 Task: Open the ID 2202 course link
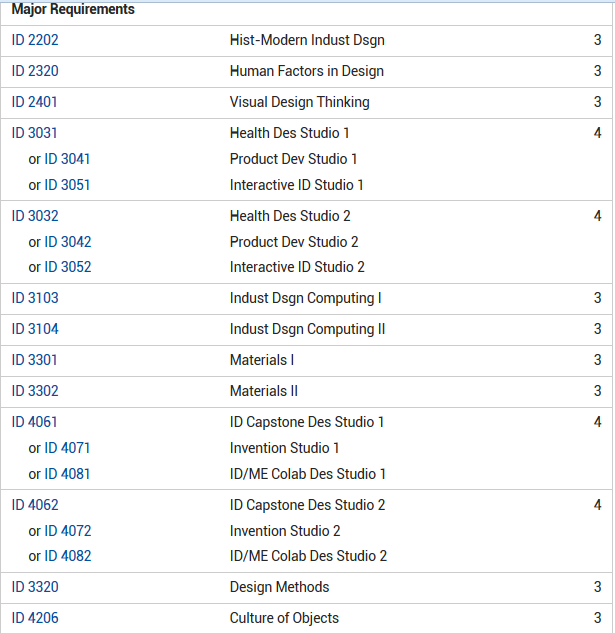[x=35, y=40]
